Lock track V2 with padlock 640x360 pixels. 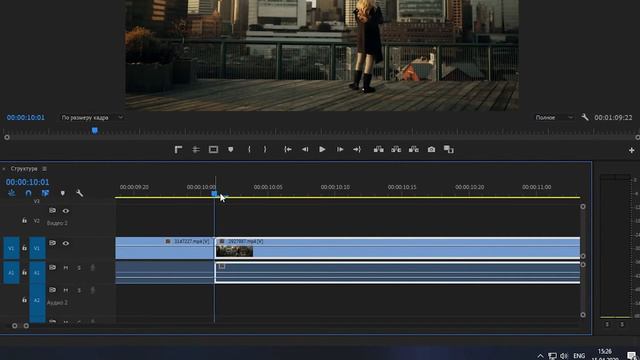click(x=24, y=220)
